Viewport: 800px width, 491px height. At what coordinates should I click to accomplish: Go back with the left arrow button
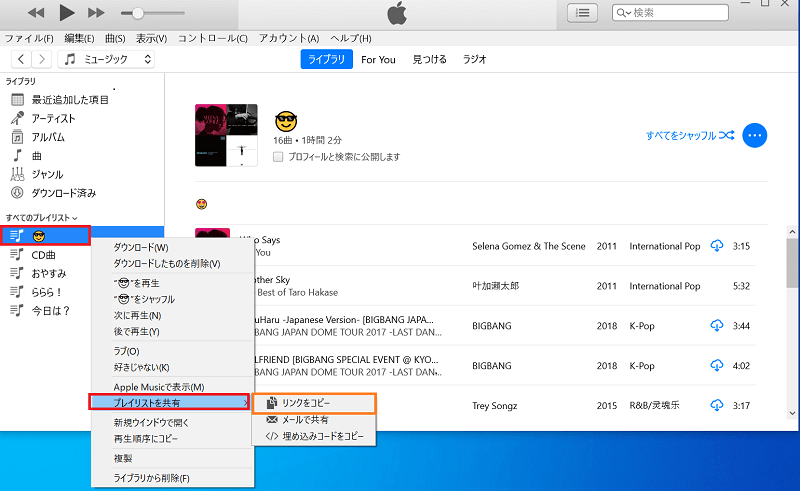[x=21, y=59]
